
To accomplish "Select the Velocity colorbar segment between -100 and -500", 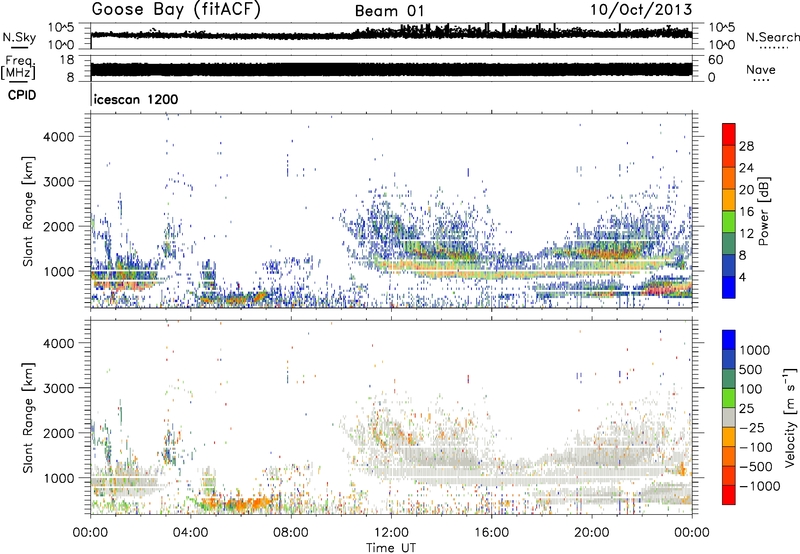I will point(729,456).
